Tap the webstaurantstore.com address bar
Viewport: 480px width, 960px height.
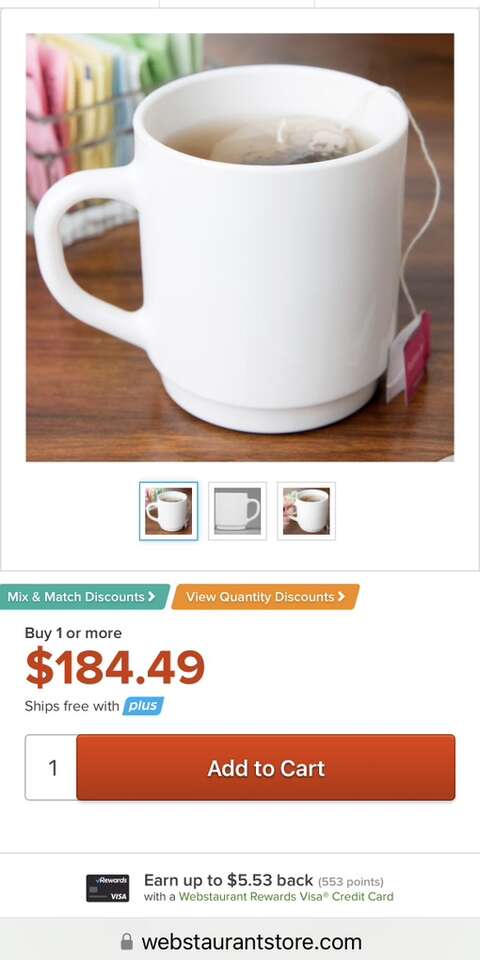[240, 941]
